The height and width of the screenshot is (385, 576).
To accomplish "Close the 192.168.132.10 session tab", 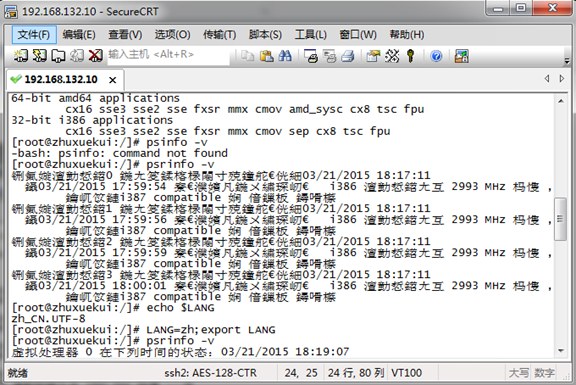I will [113, 80].
